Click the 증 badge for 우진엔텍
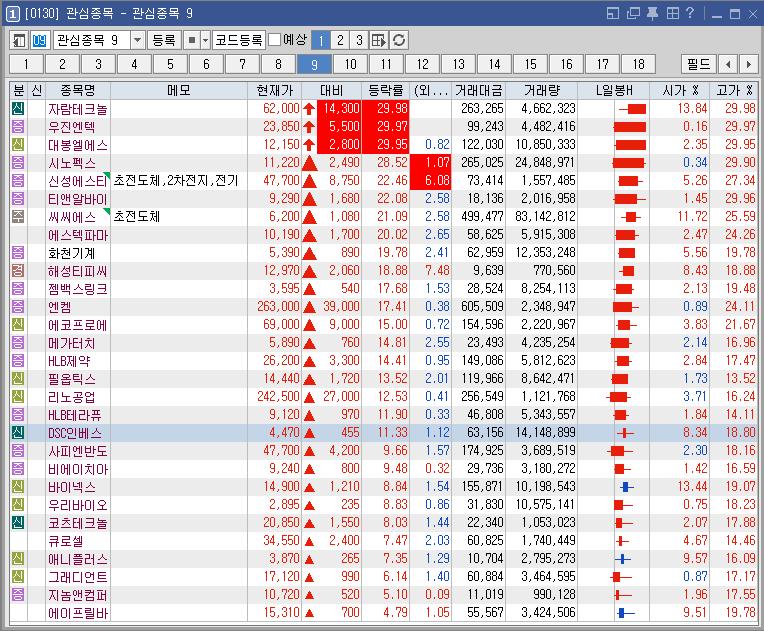The width and height of the screenshot is (764, 631). point(18,126)
